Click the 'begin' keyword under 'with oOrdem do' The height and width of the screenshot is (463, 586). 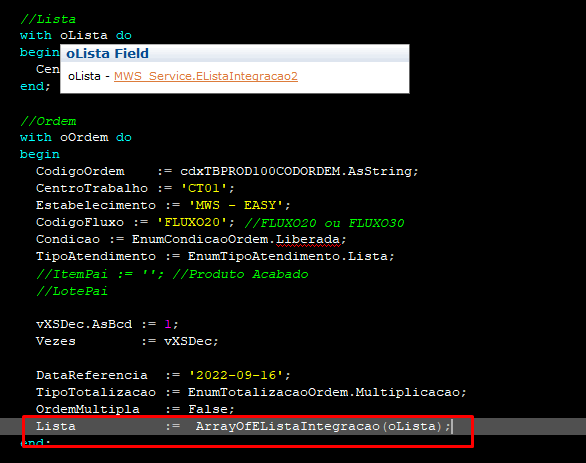click(40, 154)
